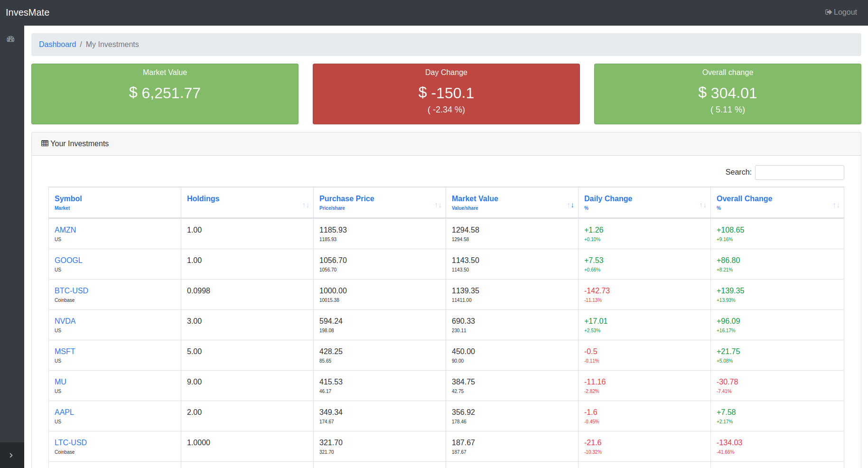Select the Day Change summary card

[446, 94]
